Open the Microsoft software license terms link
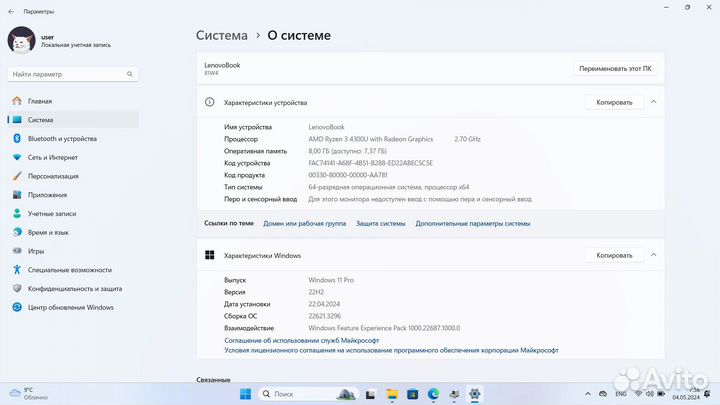720x405 pixels. (391, 350)
